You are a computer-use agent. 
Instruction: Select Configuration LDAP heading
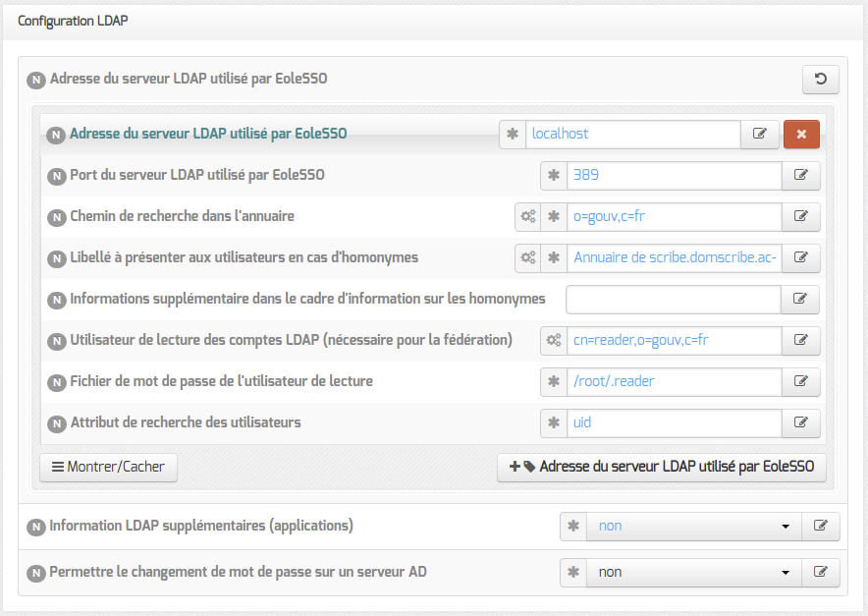73,21
